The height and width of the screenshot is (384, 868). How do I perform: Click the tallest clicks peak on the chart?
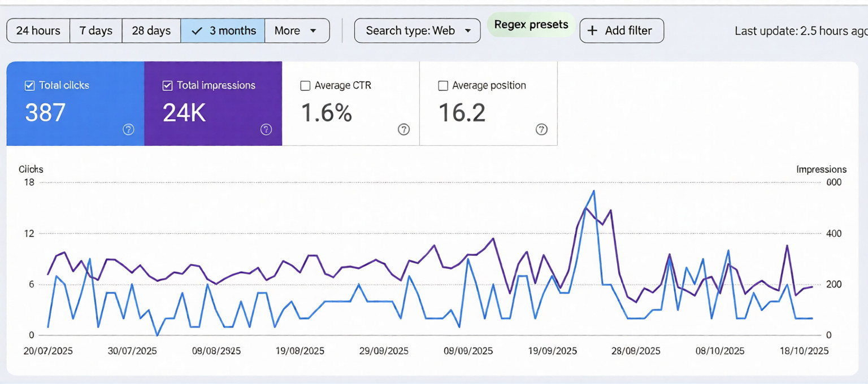tap(593, 191)
